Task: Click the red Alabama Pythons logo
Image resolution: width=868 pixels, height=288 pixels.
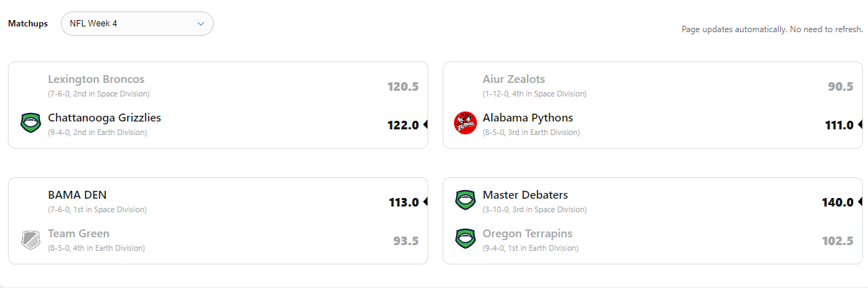Action: [465, 123]
